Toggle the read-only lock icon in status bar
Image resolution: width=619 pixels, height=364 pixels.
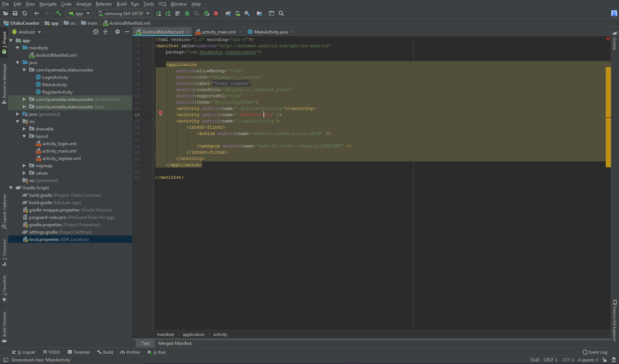[x=605, y=360]
